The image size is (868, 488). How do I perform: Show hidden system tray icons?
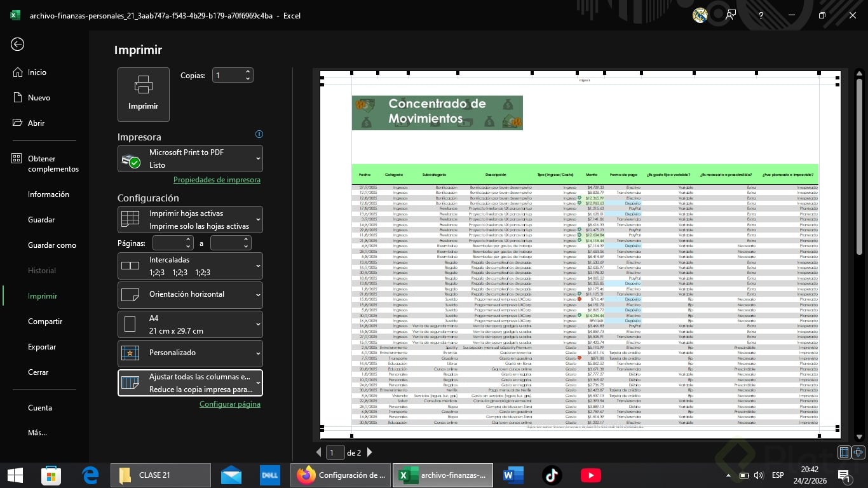point(728,475)
